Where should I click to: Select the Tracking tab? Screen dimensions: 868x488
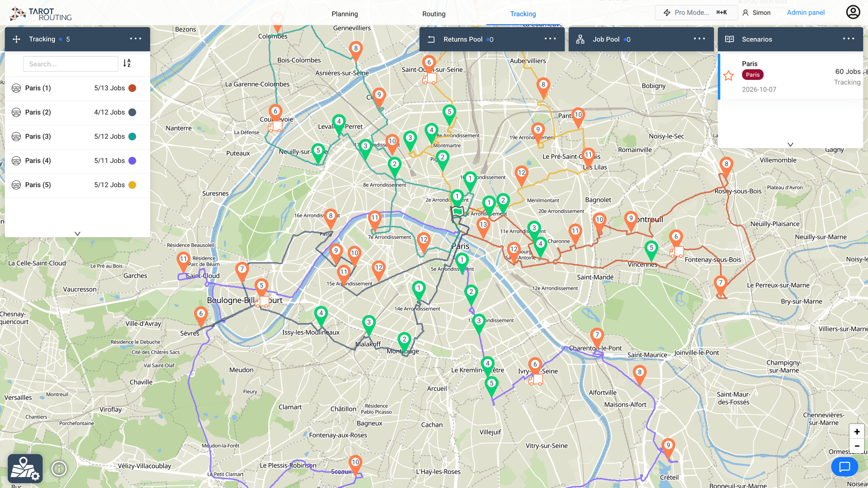coord(523,14)
